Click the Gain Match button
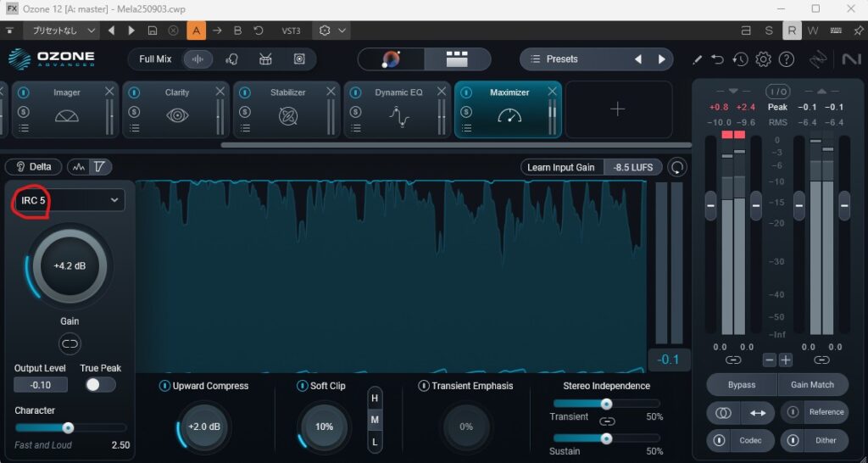The image size is (868, 463). coord(813,384)
